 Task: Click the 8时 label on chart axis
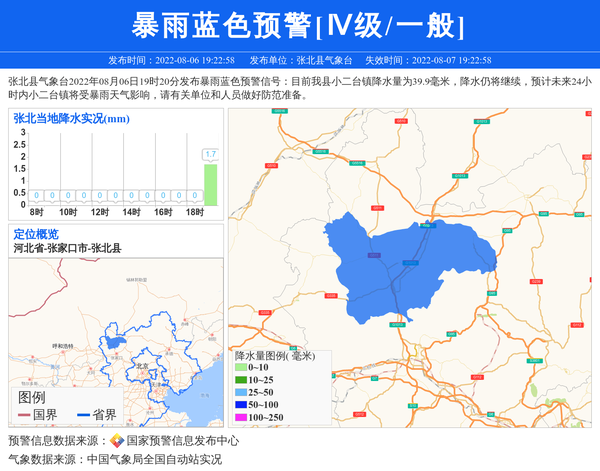point(36,212)
